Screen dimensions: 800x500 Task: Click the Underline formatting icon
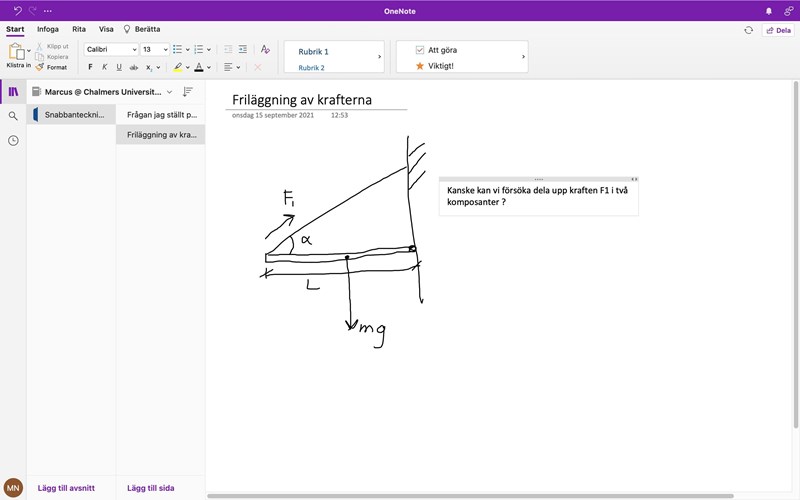click(x=119, y=67)
